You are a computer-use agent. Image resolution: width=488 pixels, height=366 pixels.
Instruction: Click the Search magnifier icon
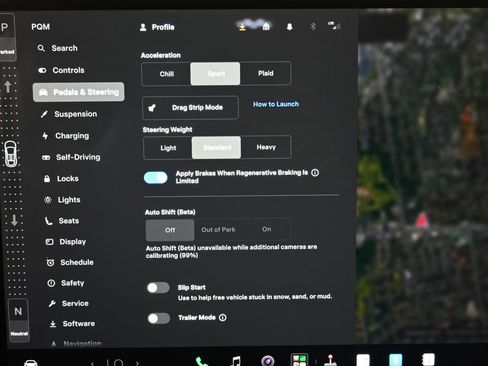coord(41,48)
